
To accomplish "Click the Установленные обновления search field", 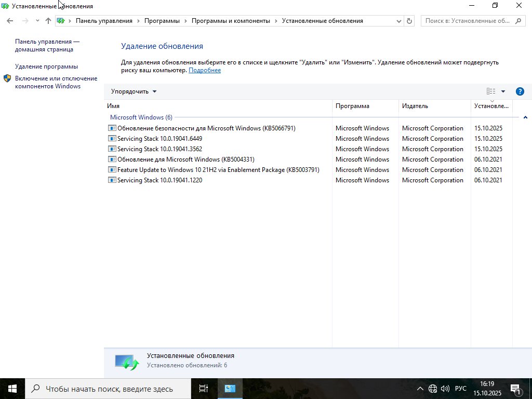I will pos(468,21).
